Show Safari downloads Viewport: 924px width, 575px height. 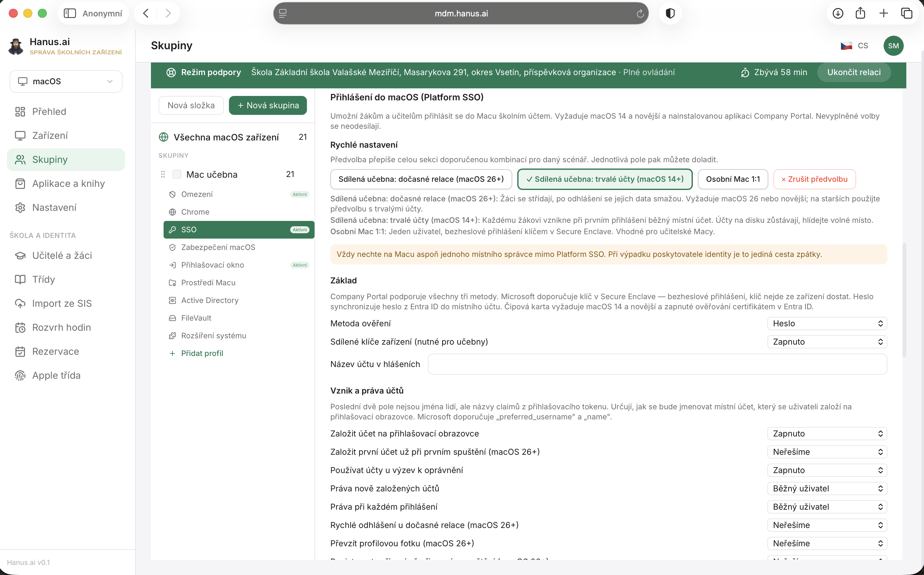pos(837,13)
